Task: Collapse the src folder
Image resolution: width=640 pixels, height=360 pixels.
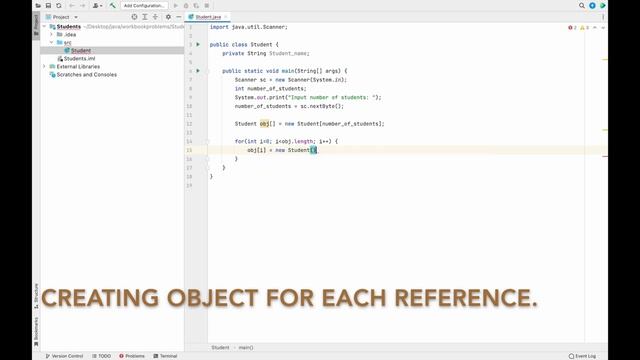Action: [51, 42]
